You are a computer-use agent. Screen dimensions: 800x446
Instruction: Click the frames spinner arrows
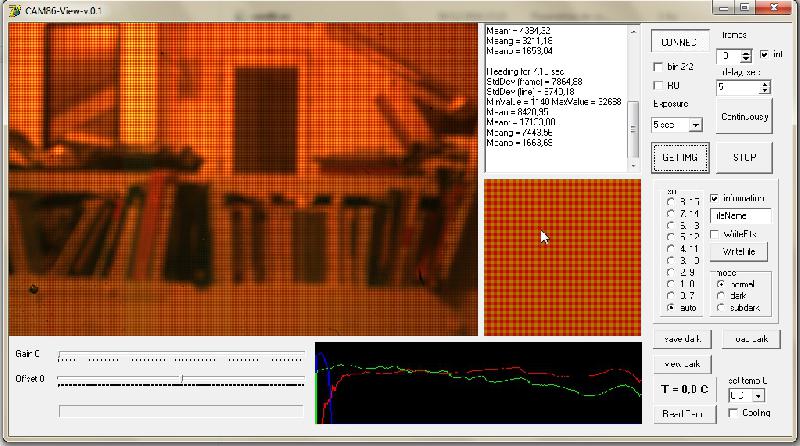click(746, 56)
